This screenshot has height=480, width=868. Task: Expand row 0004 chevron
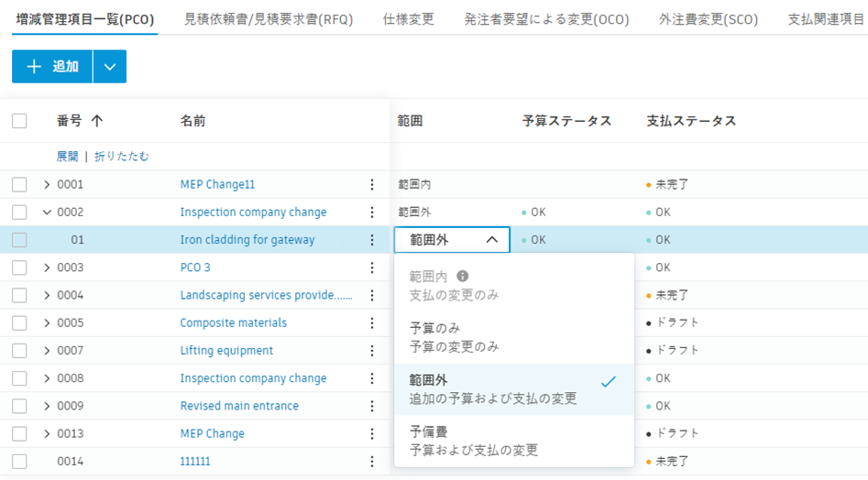pyautogui.click(x=47, y=296)
